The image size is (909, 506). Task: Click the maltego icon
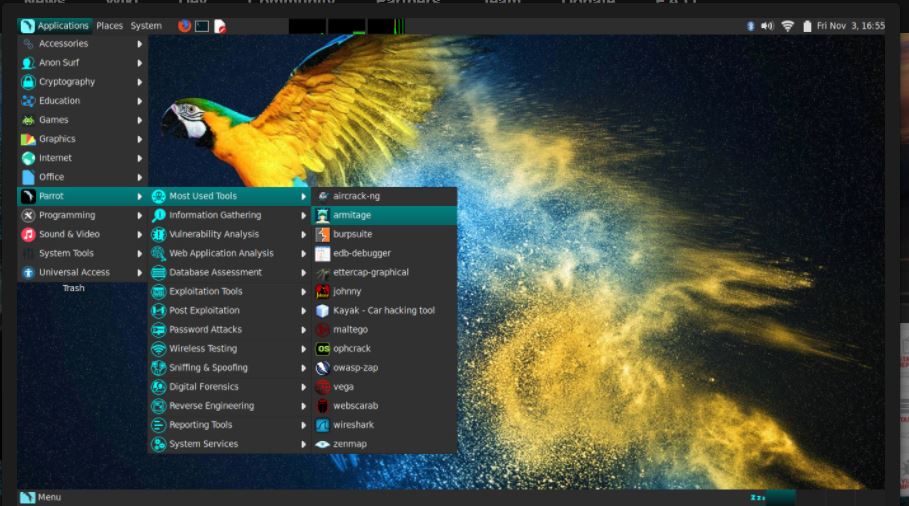click(322, 330)
